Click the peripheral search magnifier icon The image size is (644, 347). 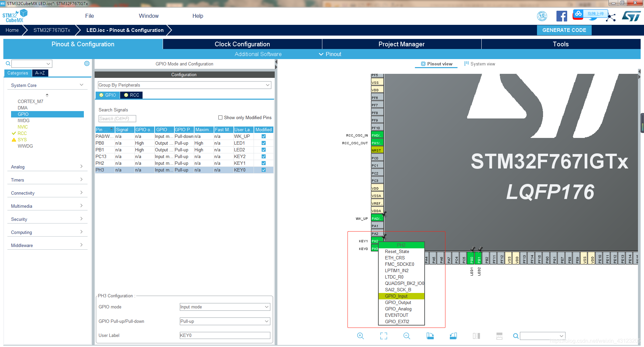(x=8, y=63)
